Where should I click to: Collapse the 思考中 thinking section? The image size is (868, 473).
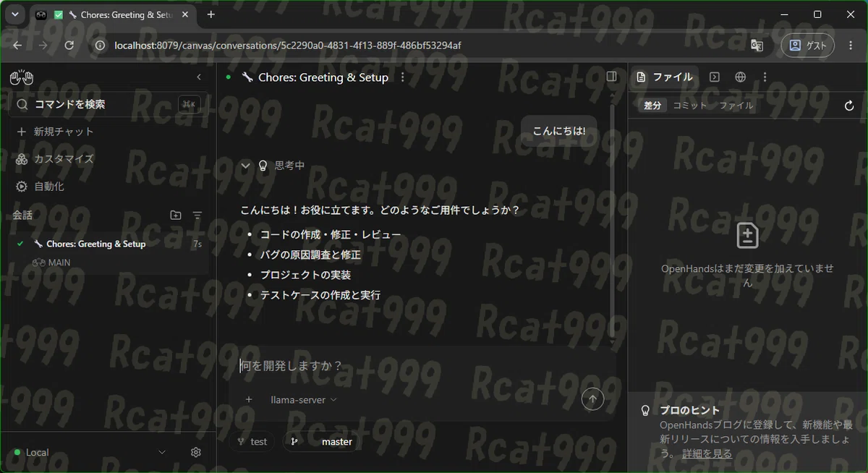coord(246,166)
